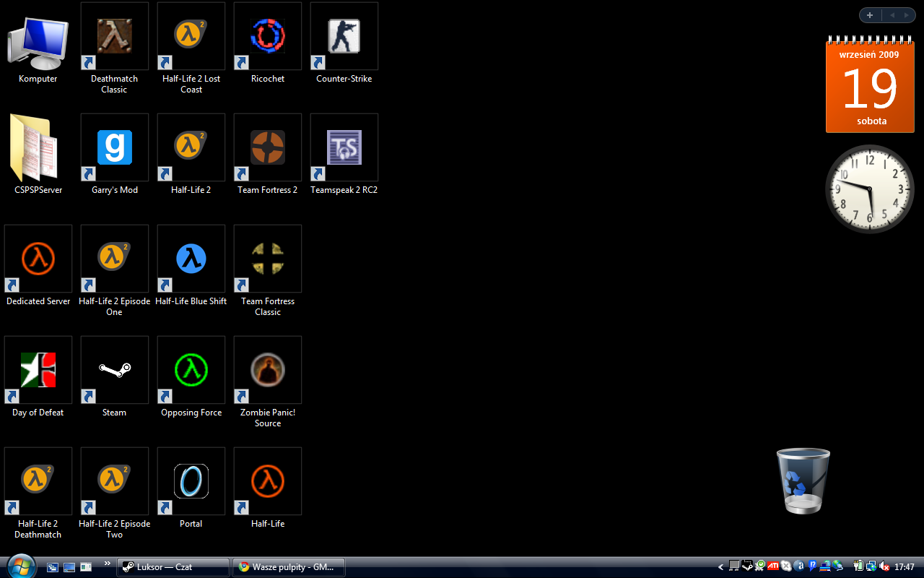The height and width of the screenshot is (578, 924).
Task: Click the Dedicated Server shortcut
Action: click(38, 266)
